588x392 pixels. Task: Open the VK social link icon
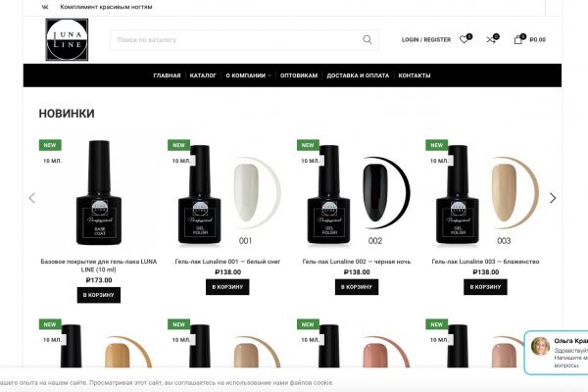click(x=45, y=7)
